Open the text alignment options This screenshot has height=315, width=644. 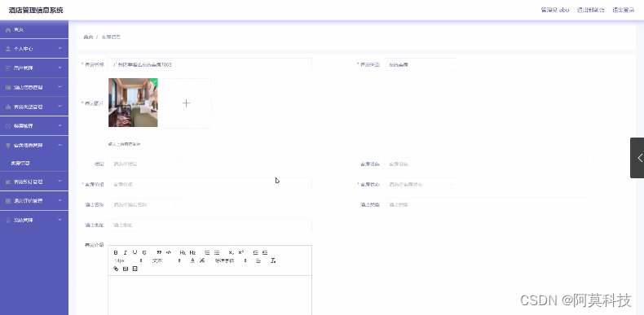[258, 260]
